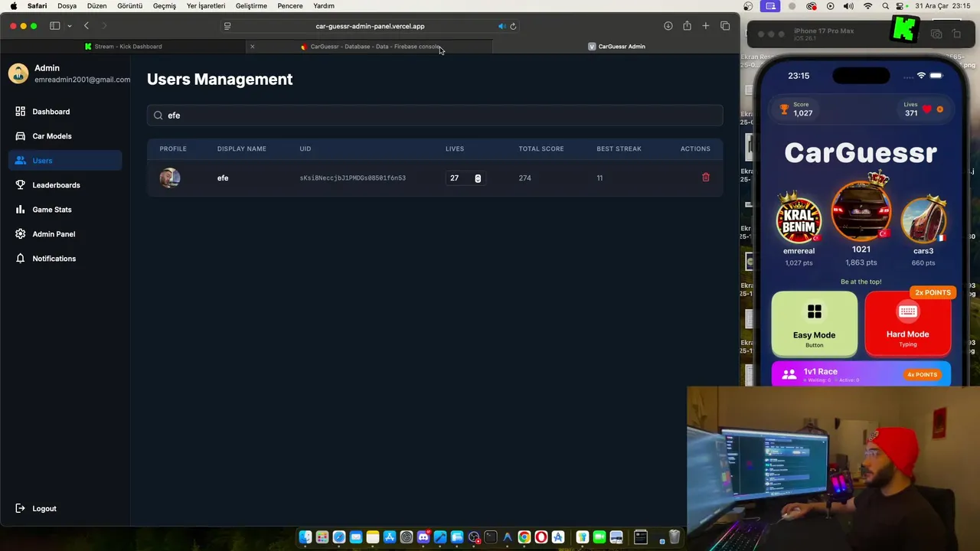Open cars3 leaderboard avatar in simulator
Image resolution: width=980 pixels, height=551 pixels.
coord(923,219)
